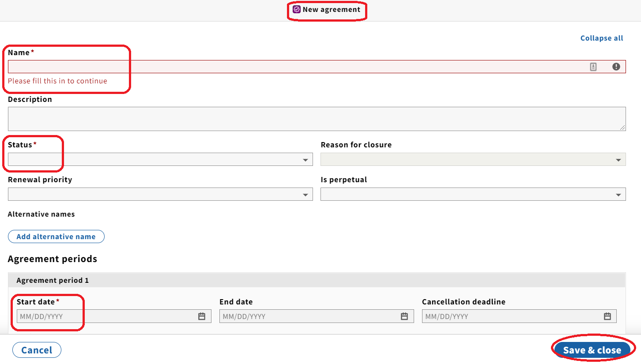Open the Start date calendar picker
Image resolution: width=641 pixels, height=364 pixels.
202,316
